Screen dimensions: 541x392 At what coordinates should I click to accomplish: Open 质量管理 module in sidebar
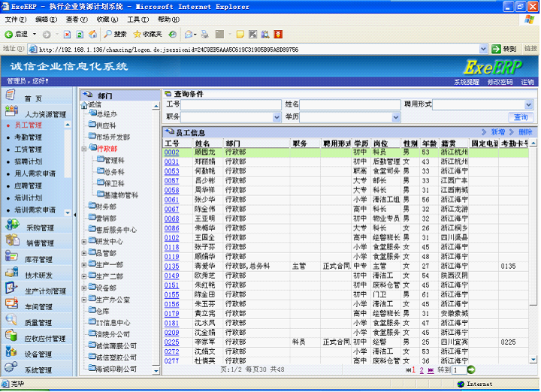click(x=38, y=323)
